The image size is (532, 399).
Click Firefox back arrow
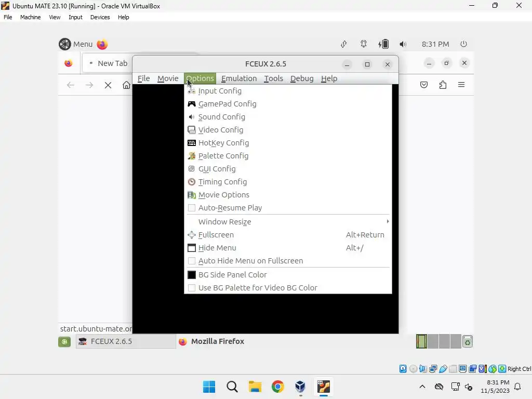(x=71, y=85)
